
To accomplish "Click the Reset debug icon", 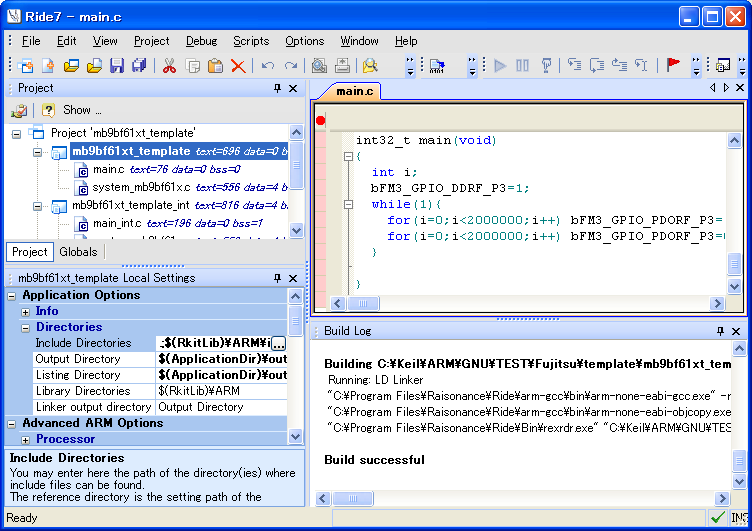I will pos(546,65).
